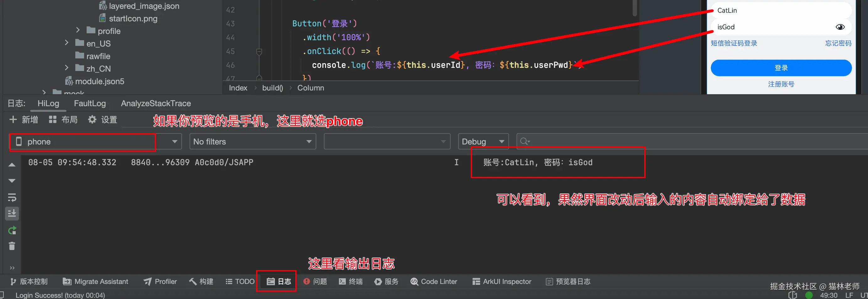This screenshot has width=868, height=299.
Task: Open ArkUI Inspector tool window
Action: point(502,281)
